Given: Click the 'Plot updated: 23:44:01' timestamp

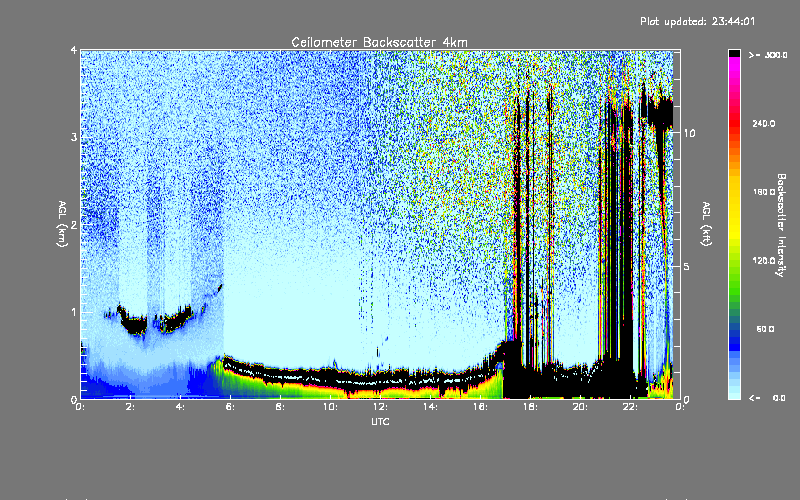Looking at the screenshot, I should [x=697, y=21].
